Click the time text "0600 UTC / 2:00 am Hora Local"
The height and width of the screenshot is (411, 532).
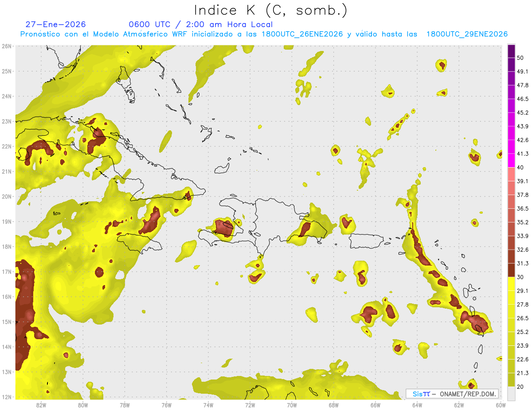tap(200, 24)
